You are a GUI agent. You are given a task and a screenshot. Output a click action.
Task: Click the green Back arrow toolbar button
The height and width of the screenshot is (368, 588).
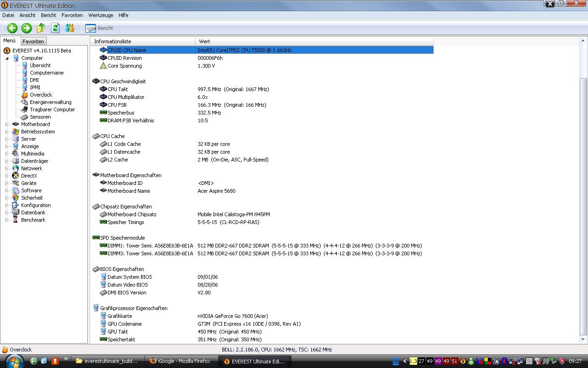click(12, 28)
